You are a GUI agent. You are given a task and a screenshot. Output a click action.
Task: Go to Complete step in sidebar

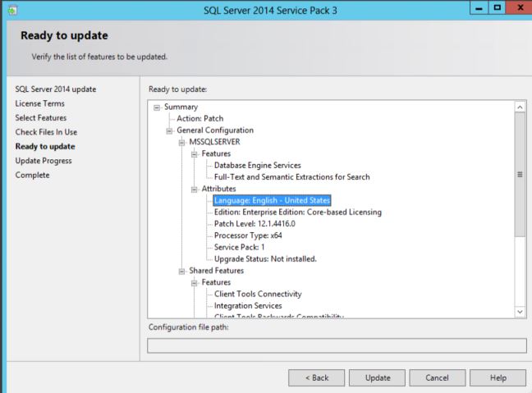coord(32,175)
